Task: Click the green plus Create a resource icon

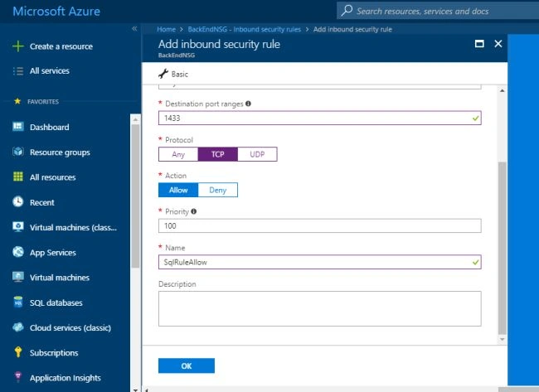Action: [18, 46]
